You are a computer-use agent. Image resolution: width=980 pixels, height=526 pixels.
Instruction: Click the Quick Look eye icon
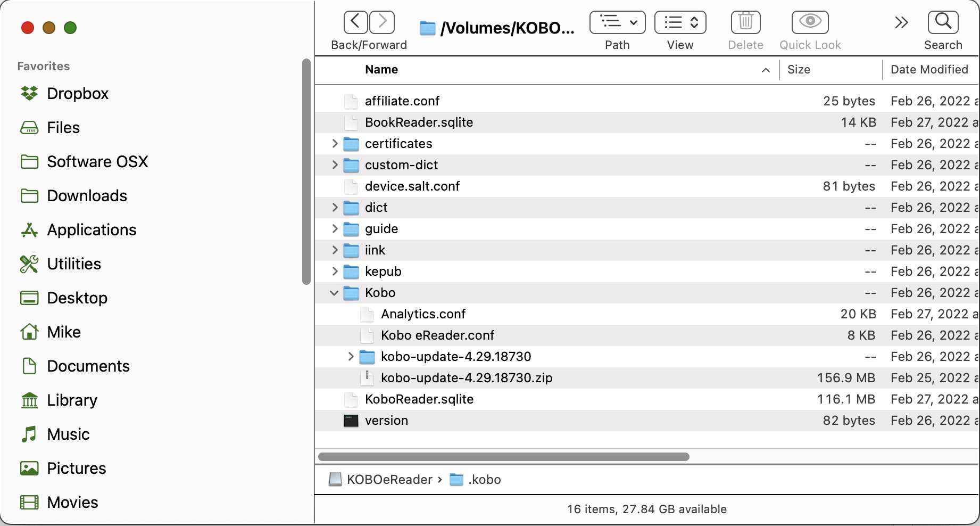coord(810,22)
